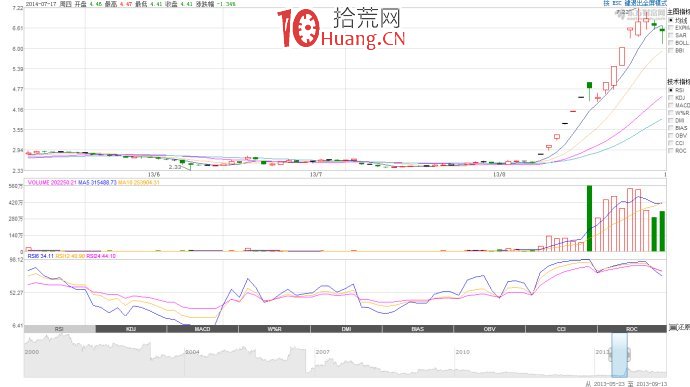Click the 13/7 date axis label

pyautogui.click(x=316, y=175)
